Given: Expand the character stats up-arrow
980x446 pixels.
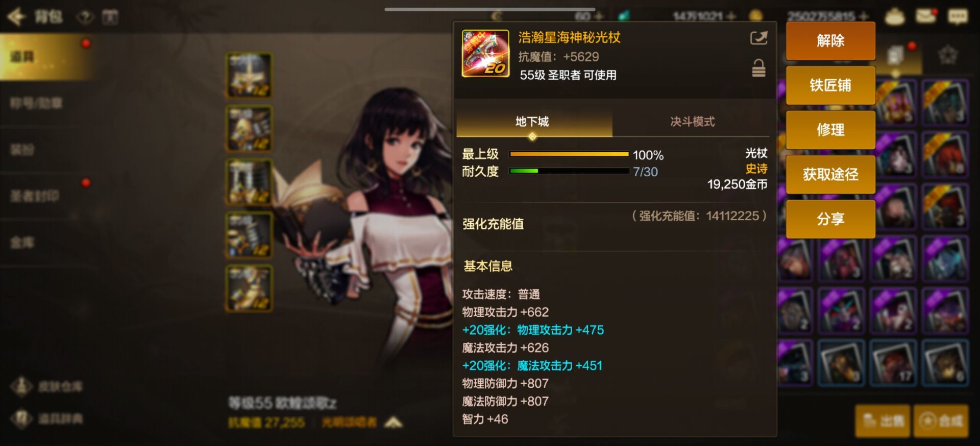Looking at the screenshot, I should tap(394, 422).
